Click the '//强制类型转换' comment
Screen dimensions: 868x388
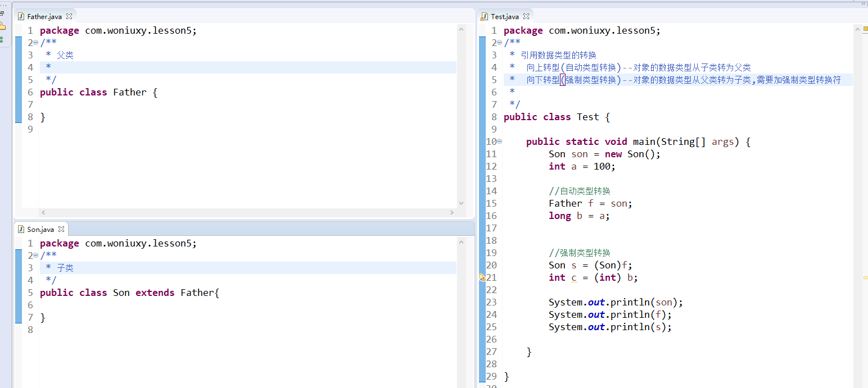(x=580, y=253)
